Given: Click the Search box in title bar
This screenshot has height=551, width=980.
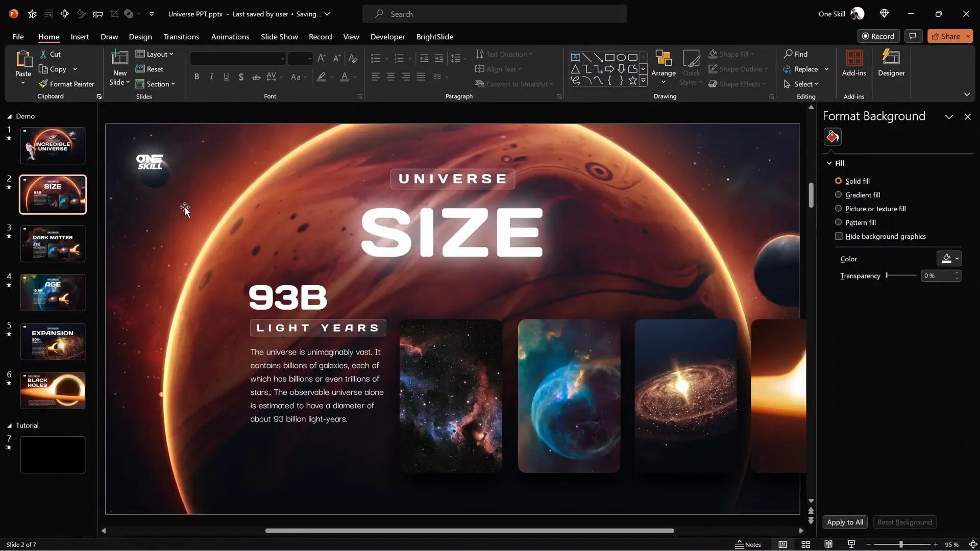Looking at the screenshot, I should tap(495, 14).
